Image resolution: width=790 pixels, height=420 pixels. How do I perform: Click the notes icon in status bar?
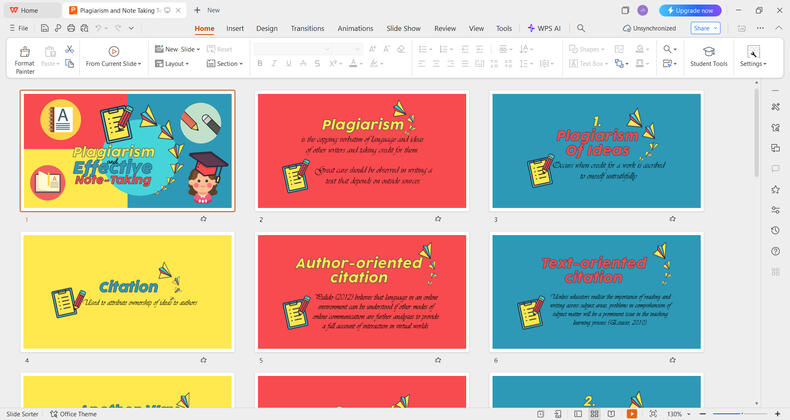point(541,414)
